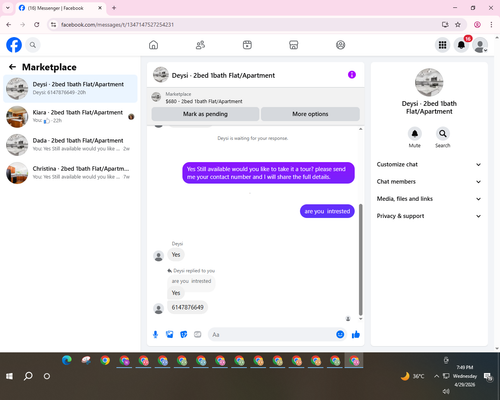Expand the Customize chat section
The width and height of the screenshot is (500, 400).
click(x=429, y=164)
